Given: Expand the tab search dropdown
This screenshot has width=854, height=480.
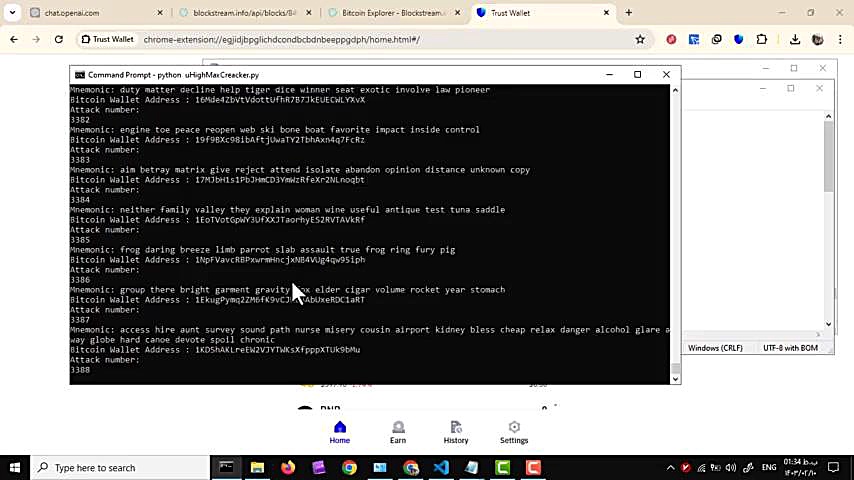Looking at the screenshot, I should [12, 13].
